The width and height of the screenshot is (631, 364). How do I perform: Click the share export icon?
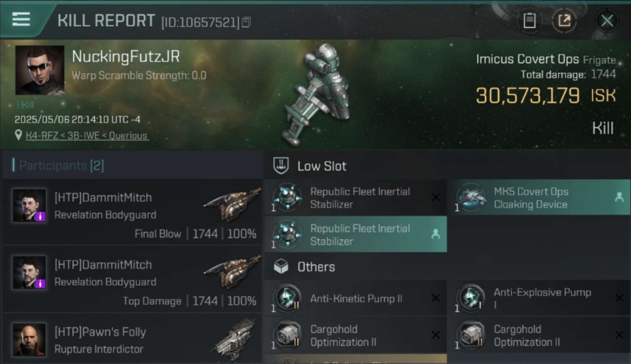(x=564, y=20)
